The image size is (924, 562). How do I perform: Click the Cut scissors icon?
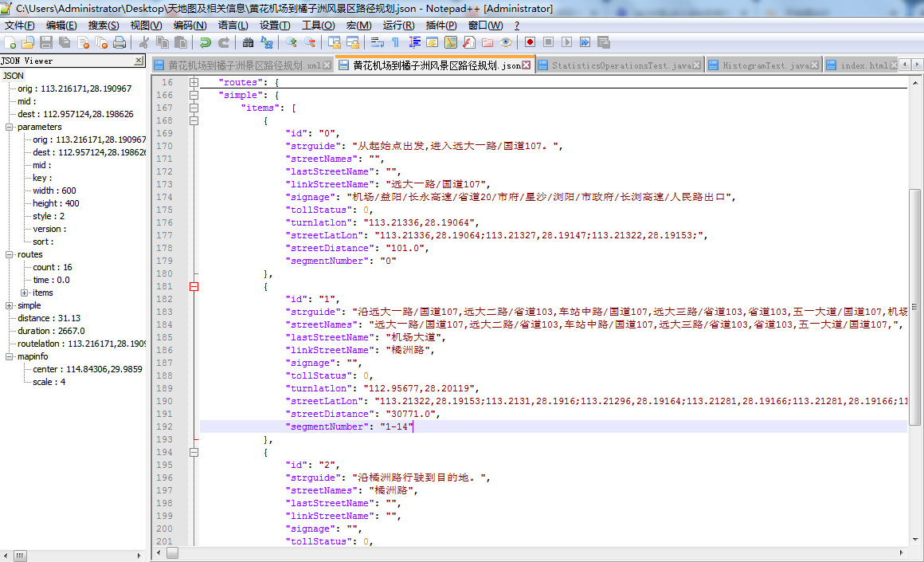point(144,42)
